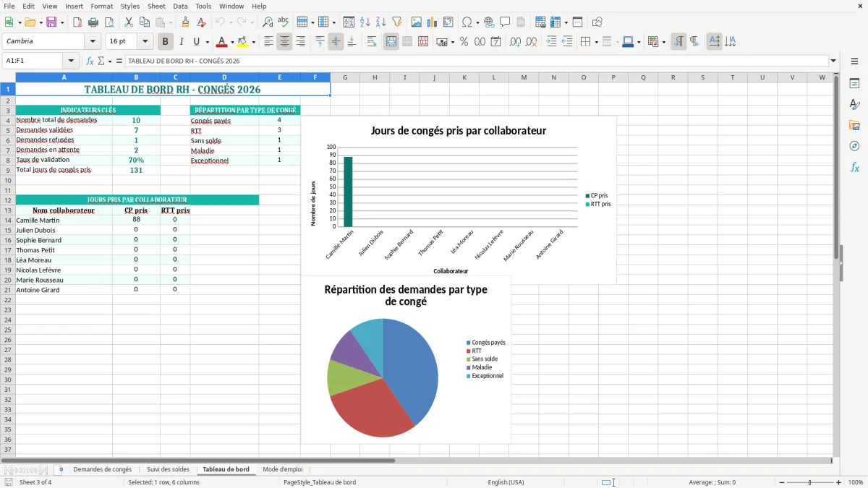Image resolution: width=868 pixels, height=488 pixels.
Task: Toggle Center Horizontally alignment
Action: click(284, 42)
